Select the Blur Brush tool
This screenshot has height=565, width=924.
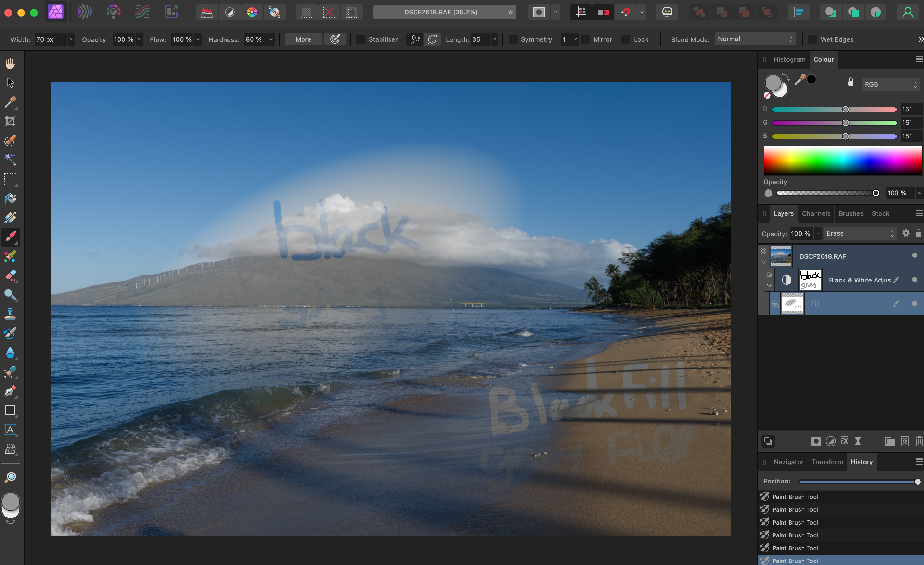click(x=10, y=353)
